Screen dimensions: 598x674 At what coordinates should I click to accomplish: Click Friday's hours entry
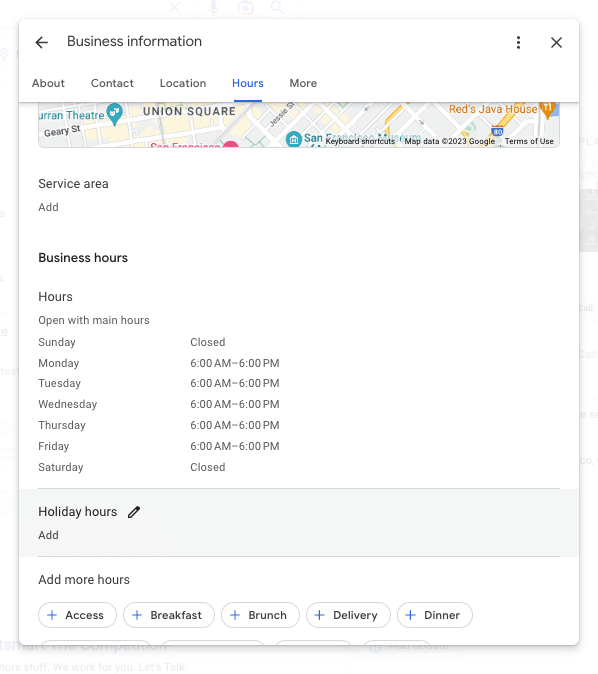235,446
